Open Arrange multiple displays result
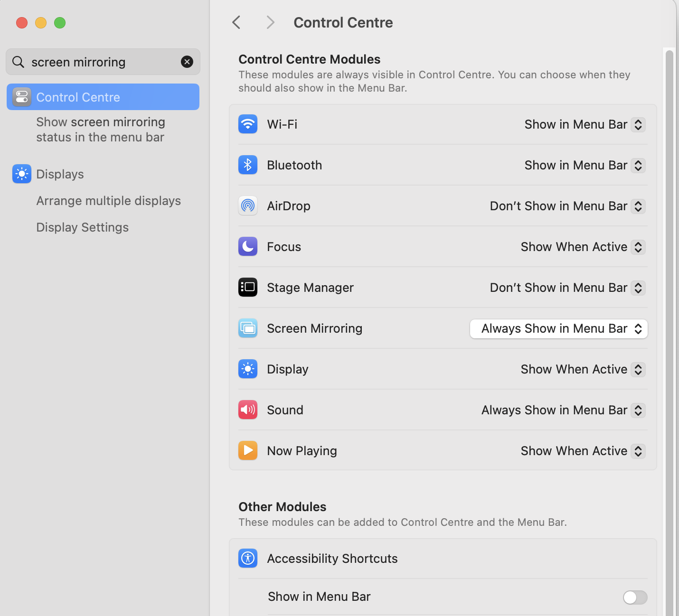This screenshot has width=679, height=616. pos(109,201)
